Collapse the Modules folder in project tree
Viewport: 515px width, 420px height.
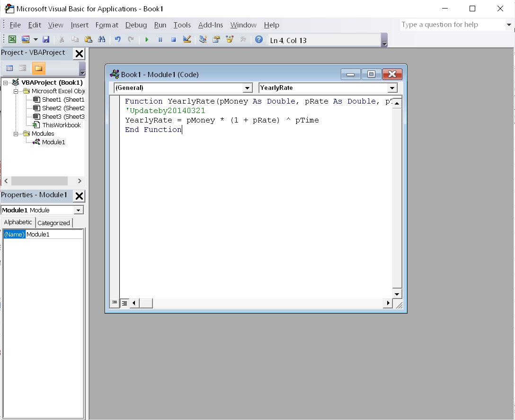(x=16, y=134)
